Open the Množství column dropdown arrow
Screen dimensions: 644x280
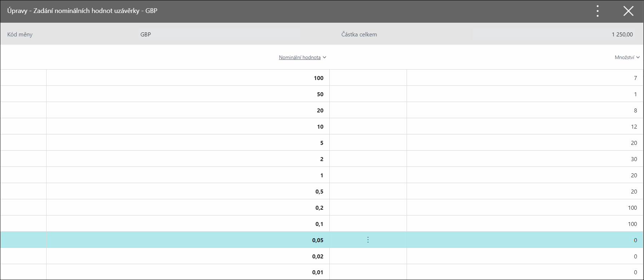click(638, 57)
